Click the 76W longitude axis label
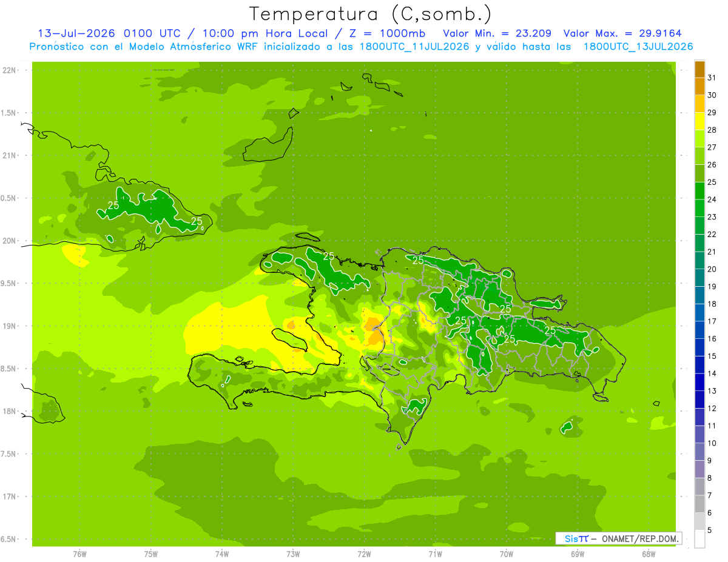 click(x=79, y=554)
